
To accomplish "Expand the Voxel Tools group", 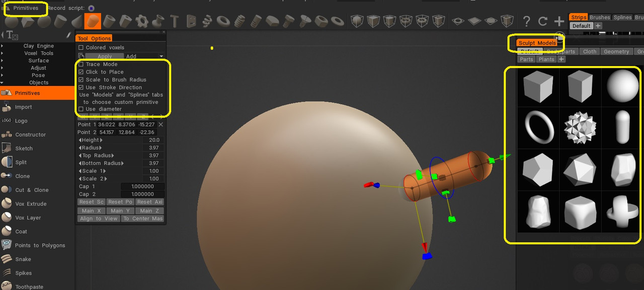I will pyautogui.click(x=38, y=53).
